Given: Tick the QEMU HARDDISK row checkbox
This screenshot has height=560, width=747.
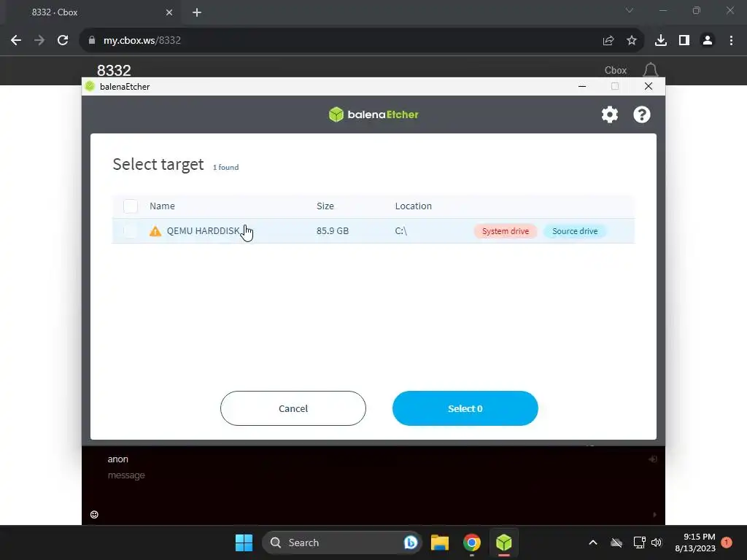Looking at the screenshot, I should pos(130,231).
